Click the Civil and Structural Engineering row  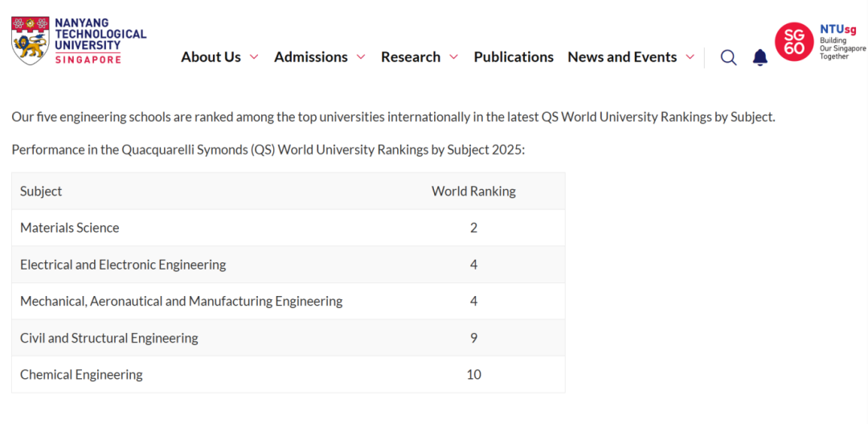click(x=109, y=338)
